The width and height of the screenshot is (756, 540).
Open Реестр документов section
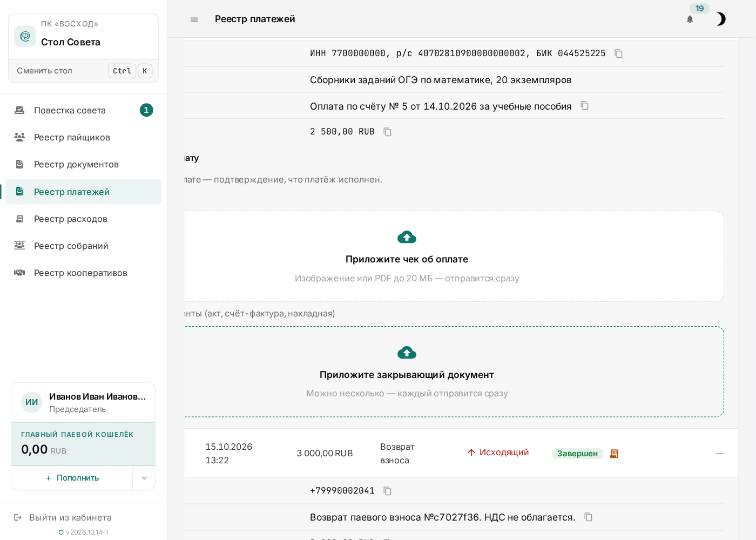(x=83, y=164)
